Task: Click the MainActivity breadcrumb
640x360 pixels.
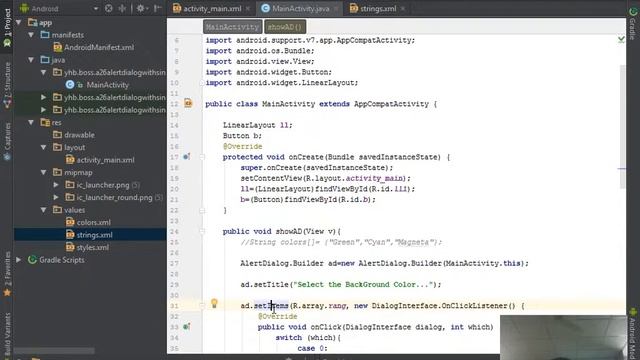Action: coord(233,27)
